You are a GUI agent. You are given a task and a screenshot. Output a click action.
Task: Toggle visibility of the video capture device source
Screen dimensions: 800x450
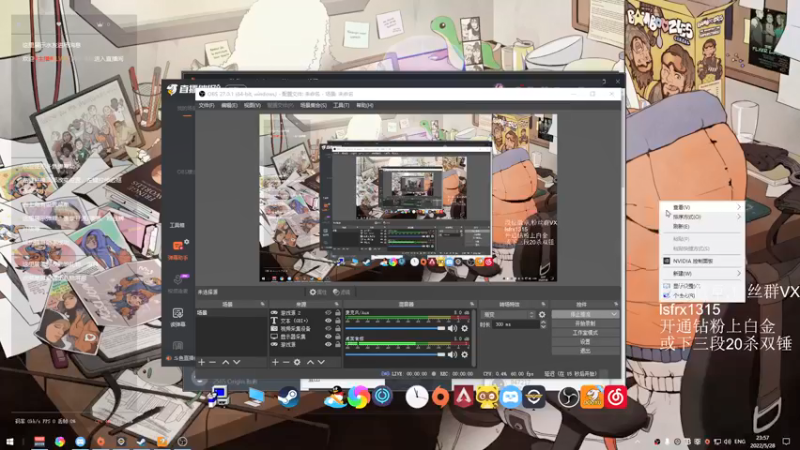(x=328, y=329)
